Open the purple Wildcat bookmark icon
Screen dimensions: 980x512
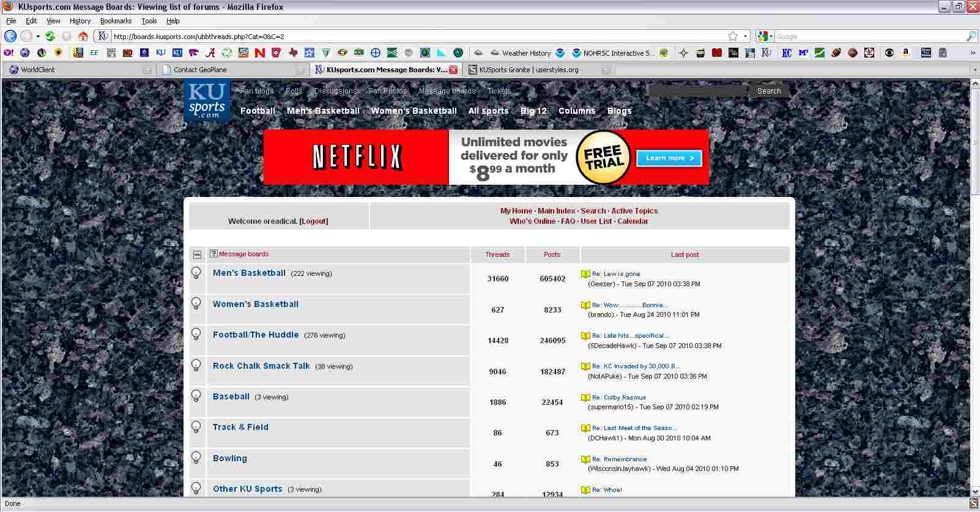pyautogui.click(x=193, y=53)
